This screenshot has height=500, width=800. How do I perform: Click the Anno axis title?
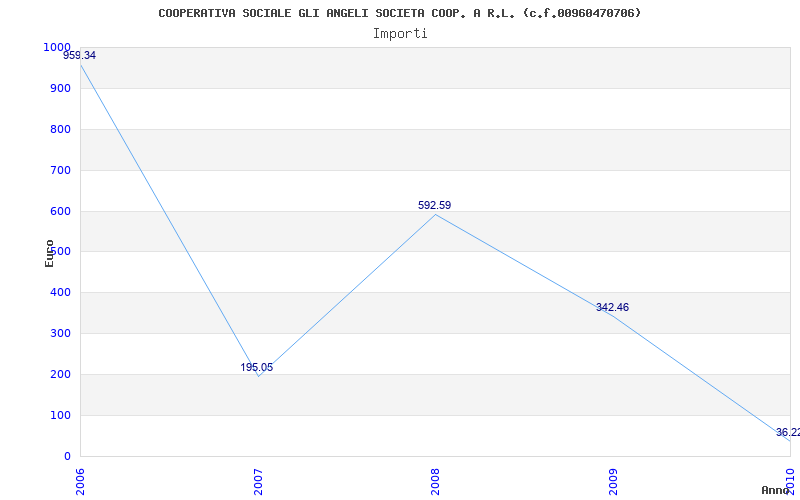(x=776, y=490)
